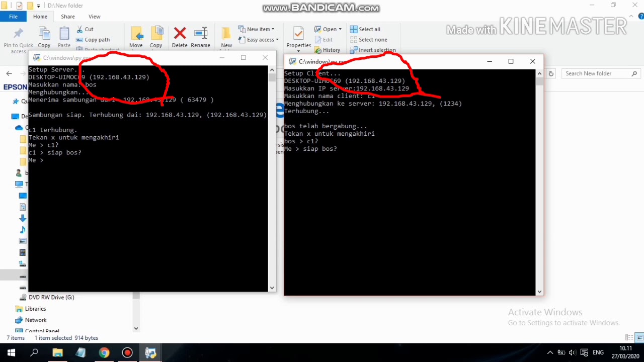The width and height of the screenshot is (644, 362).
Task: Open History from the ribbon
Action: tap(327, 50)
